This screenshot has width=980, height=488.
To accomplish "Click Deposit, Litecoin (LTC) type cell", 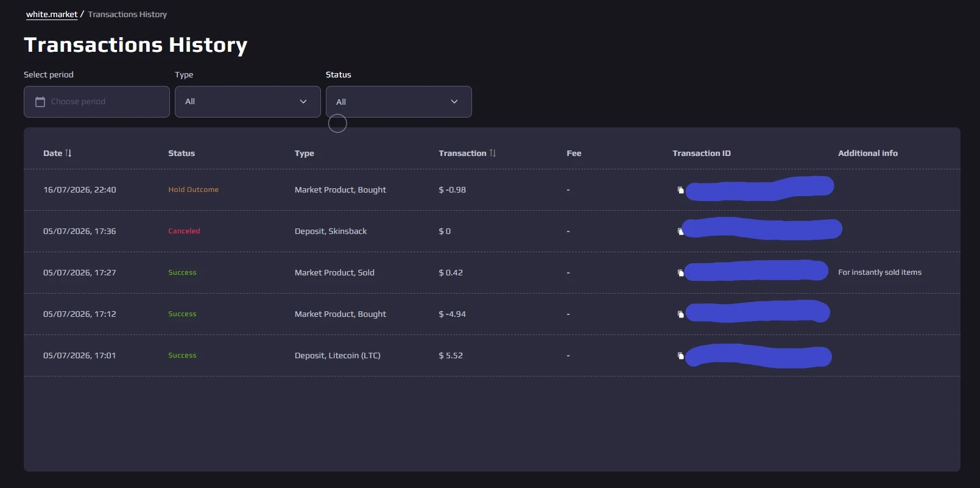I will pyautogui.click(x=337, y=355).
